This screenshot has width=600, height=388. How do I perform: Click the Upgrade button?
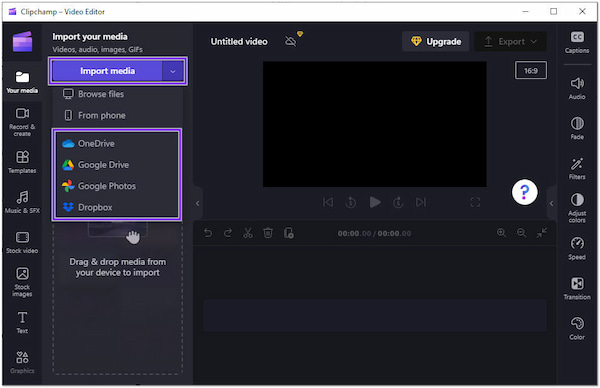click(435, 41)
